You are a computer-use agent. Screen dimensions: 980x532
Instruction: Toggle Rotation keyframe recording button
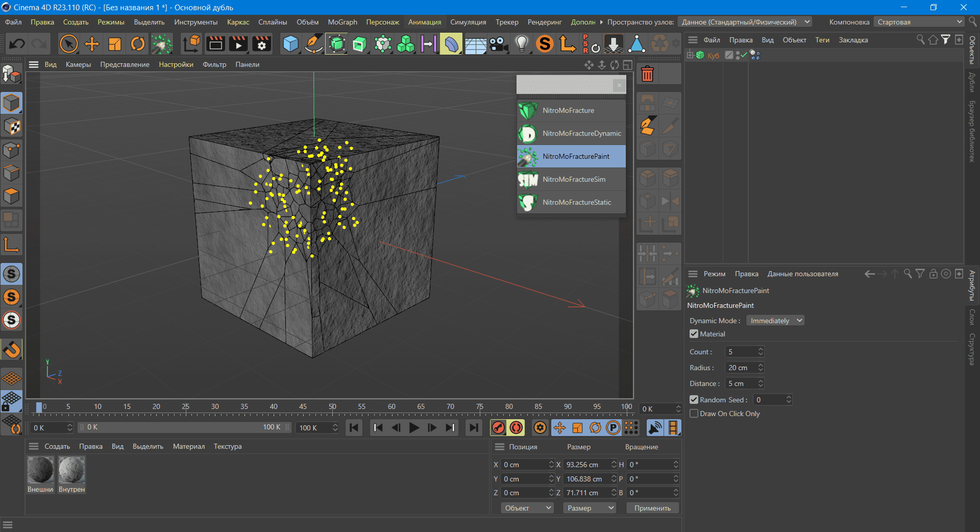pyautogui.click(x=595, y=428)
